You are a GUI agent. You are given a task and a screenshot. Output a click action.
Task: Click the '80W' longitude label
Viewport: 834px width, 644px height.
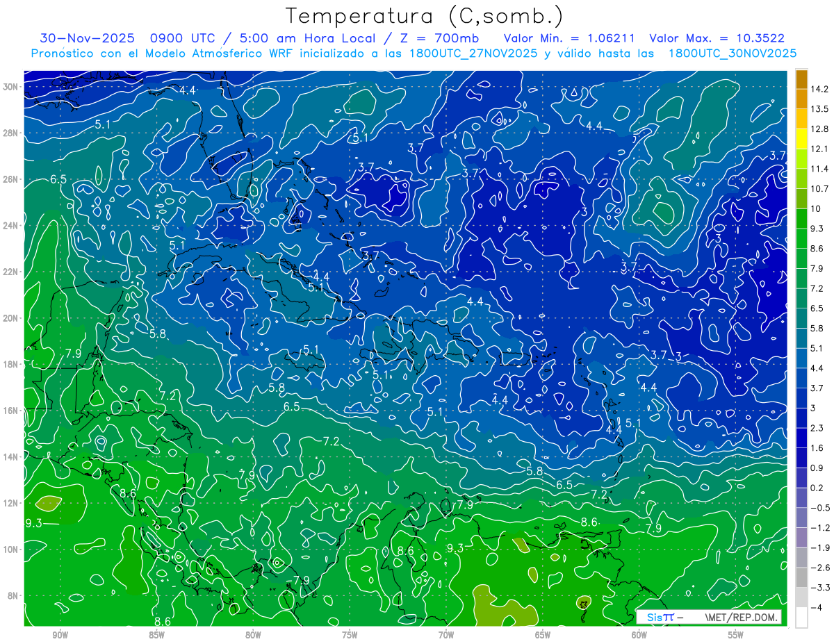[253, 635]
